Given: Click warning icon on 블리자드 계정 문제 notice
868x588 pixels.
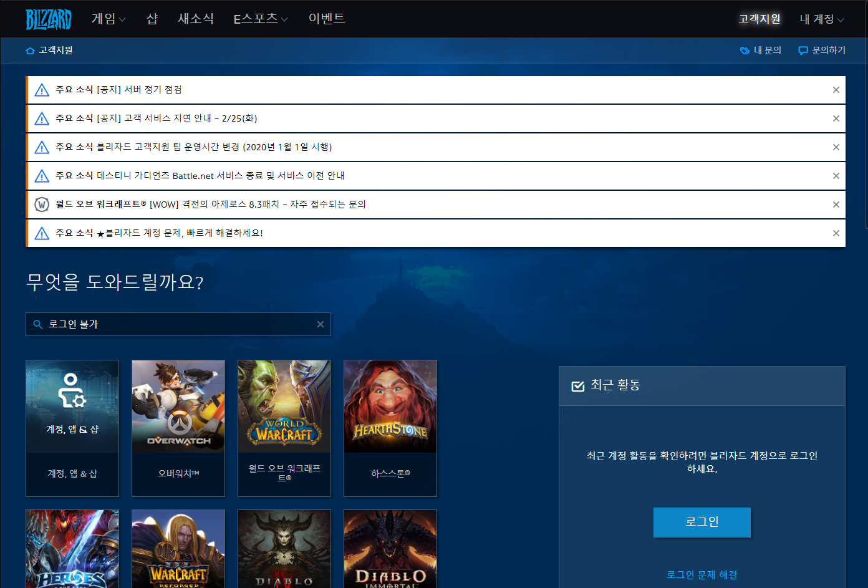Looking at the screenshot, I should tap(42, 233).
